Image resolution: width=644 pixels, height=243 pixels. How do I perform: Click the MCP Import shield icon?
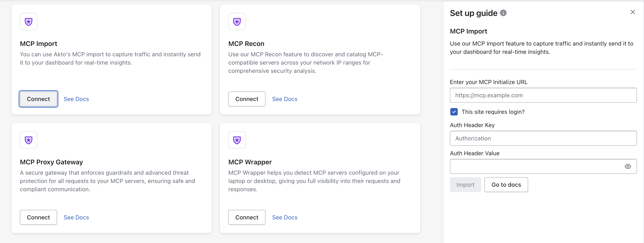point(29,22)
